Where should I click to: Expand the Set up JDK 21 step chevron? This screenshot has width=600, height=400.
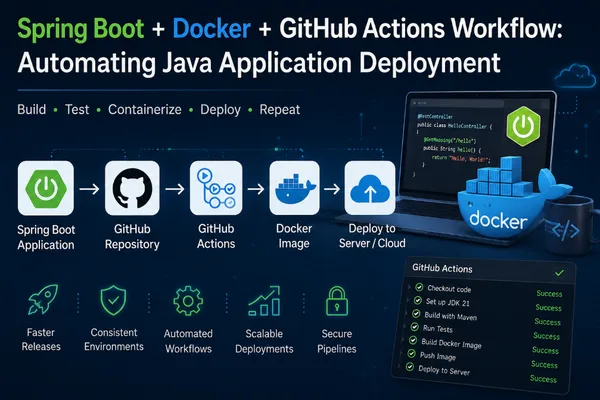coord(408,300)
